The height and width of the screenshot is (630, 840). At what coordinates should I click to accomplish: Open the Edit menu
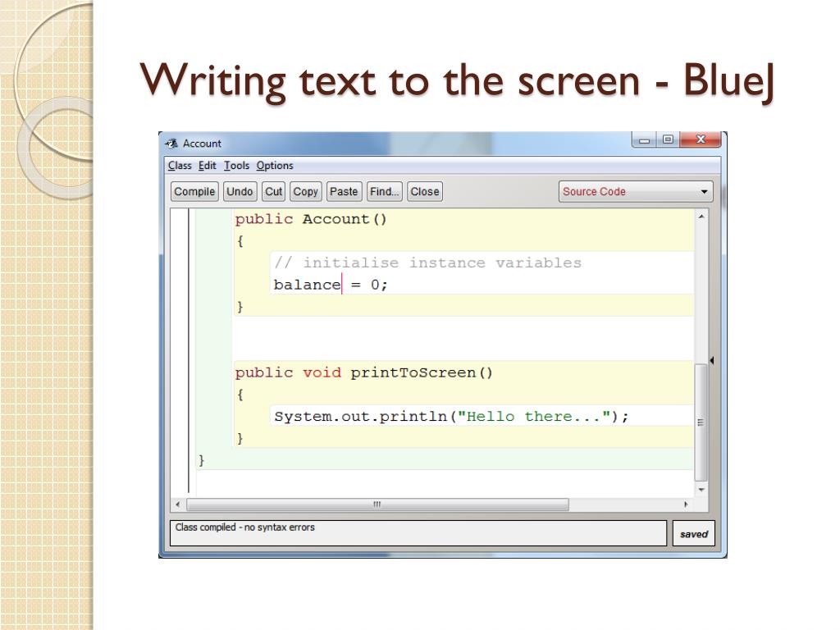coord(207,166)
